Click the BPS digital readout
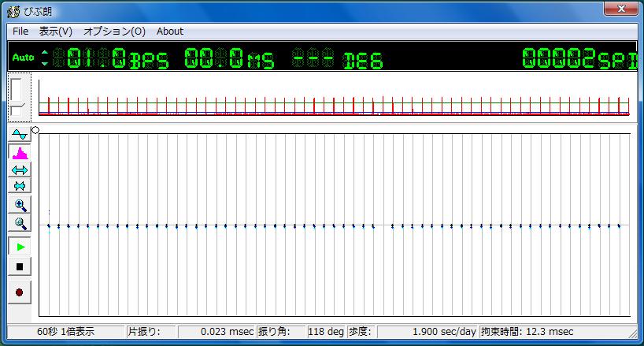 coord(111,58)
